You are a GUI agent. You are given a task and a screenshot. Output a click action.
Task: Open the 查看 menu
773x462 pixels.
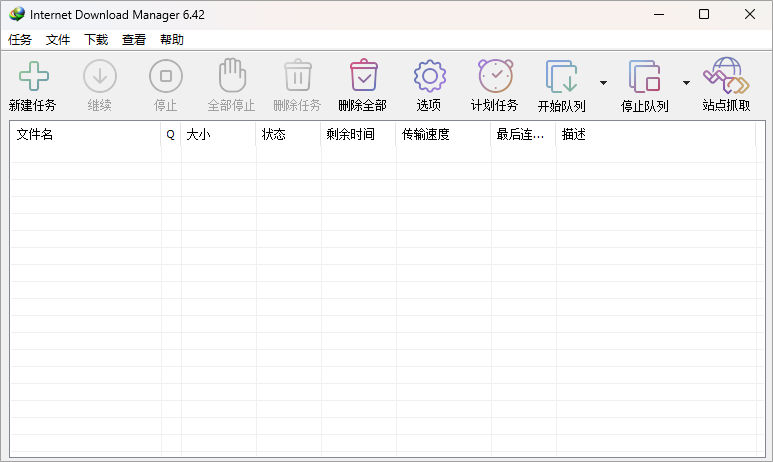pyautogui.click(x=134, y=39)
